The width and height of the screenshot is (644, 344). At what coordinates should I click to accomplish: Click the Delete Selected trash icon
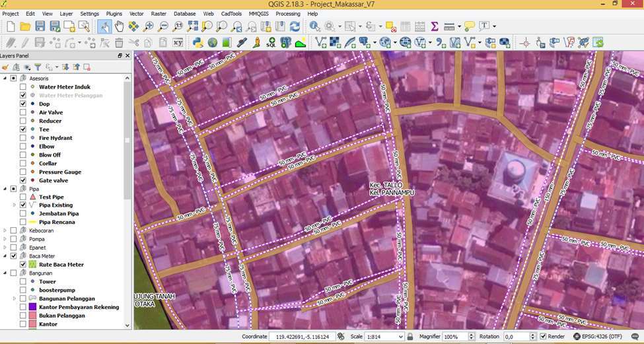pos(119,42)
